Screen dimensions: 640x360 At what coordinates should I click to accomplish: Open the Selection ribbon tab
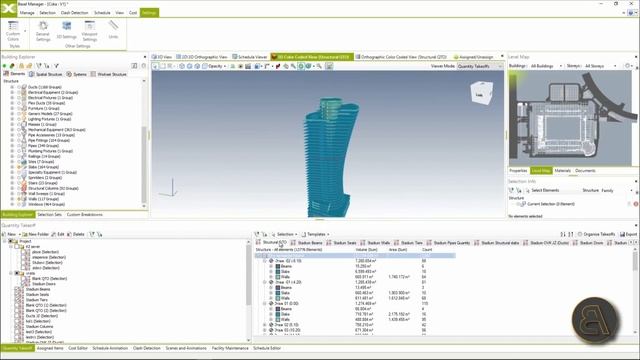(47, 13)
